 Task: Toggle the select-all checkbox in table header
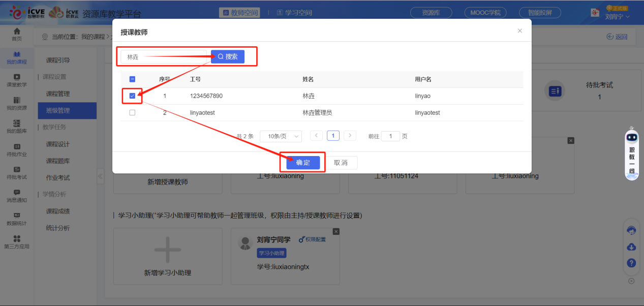tap(133, 79)
